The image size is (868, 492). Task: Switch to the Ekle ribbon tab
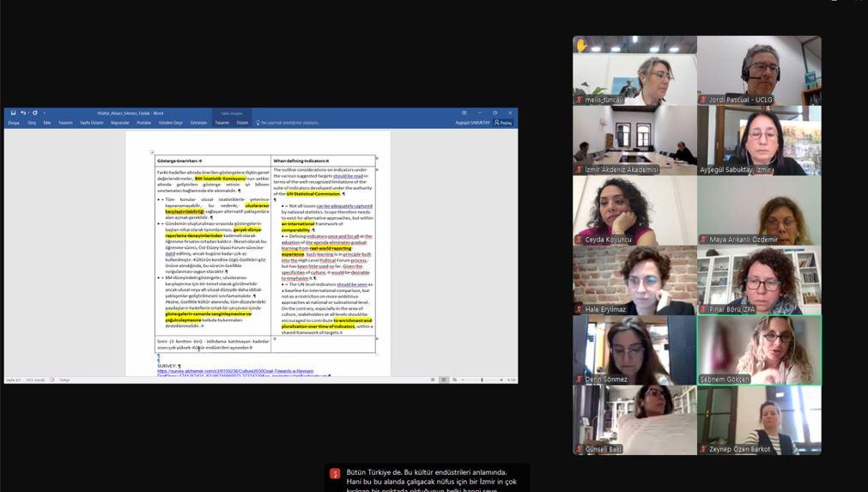(47, 123)
